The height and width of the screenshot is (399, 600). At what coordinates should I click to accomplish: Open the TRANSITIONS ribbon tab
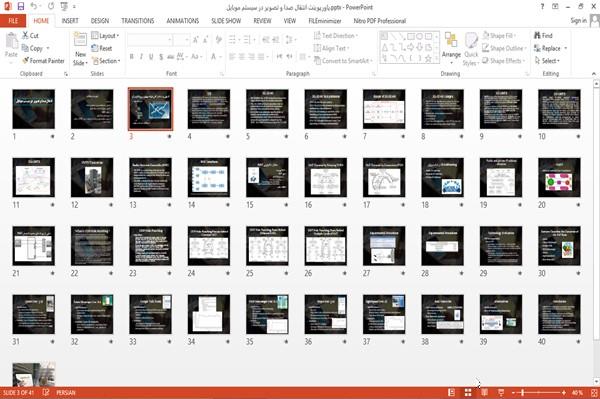[138, 21]
